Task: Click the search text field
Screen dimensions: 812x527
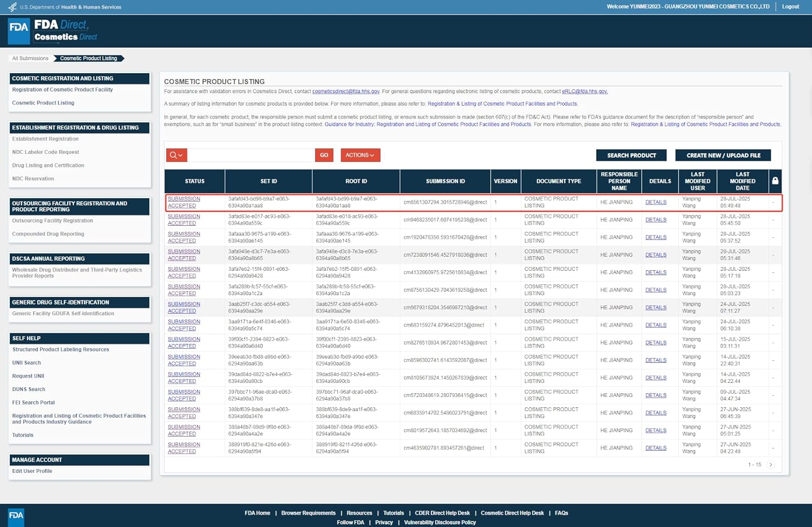Action: click(x=251, y=155)
